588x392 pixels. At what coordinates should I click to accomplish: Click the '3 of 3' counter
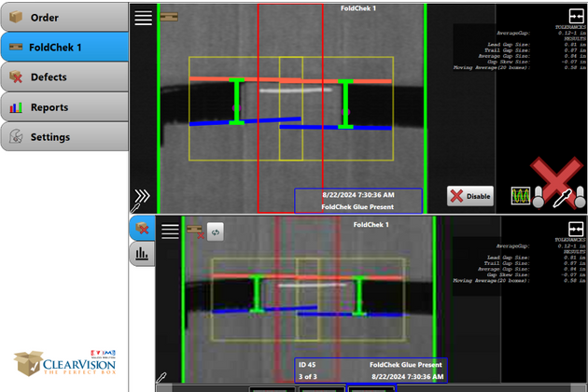click(x=308, y=376)
